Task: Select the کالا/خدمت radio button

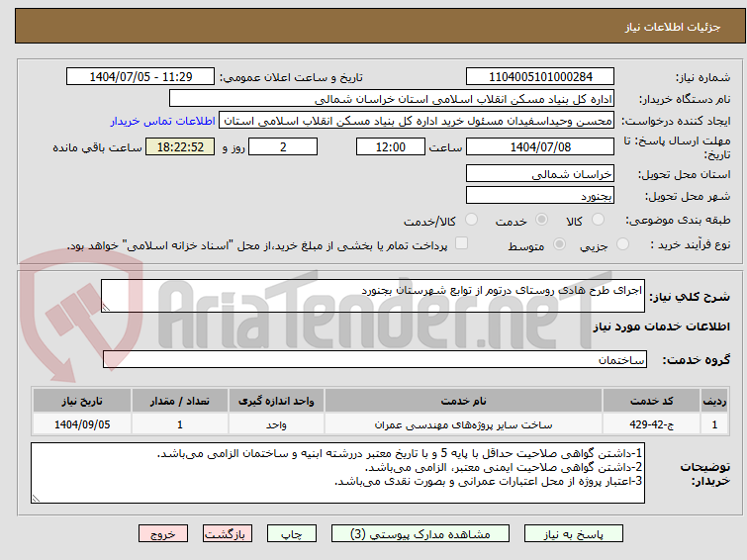Action: 471,220
